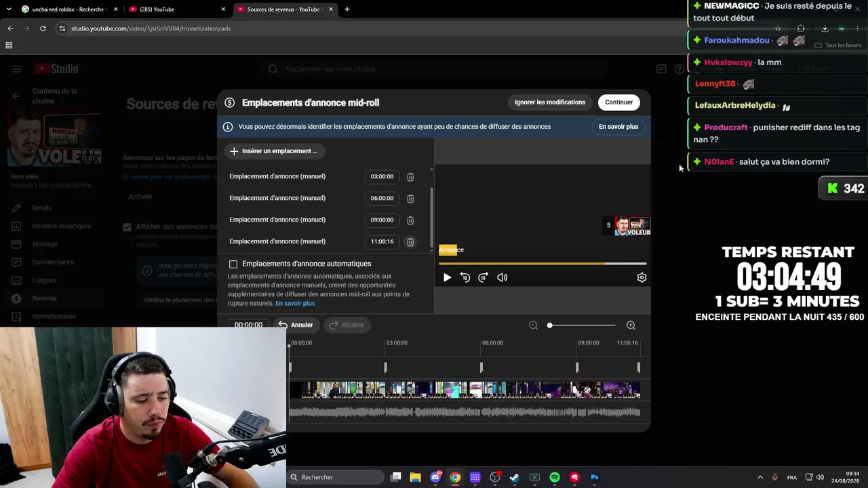Zoom in the ad timeline

631,325
